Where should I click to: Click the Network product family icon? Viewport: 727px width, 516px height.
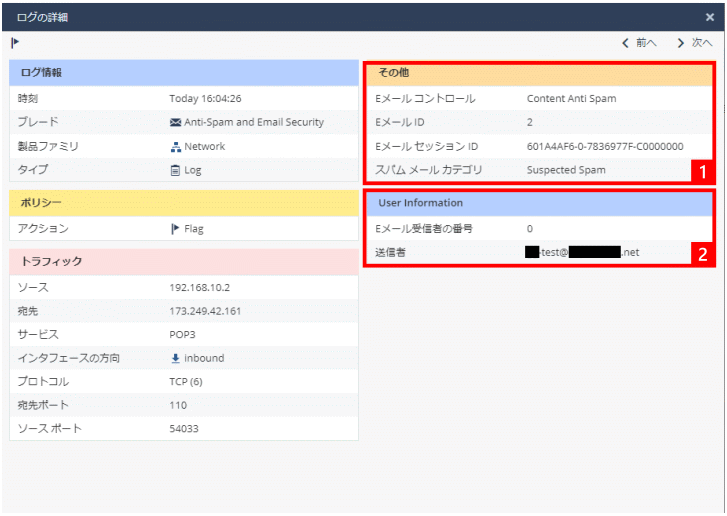click(176, 147)
